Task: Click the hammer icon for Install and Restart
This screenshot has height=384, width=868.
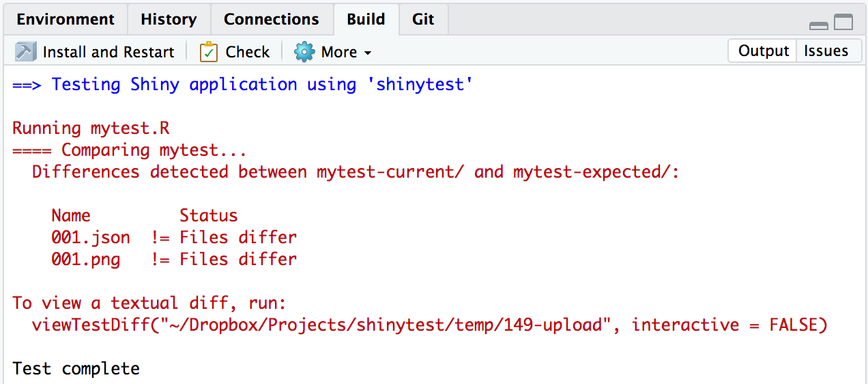Action: click(x=25, y=52)
